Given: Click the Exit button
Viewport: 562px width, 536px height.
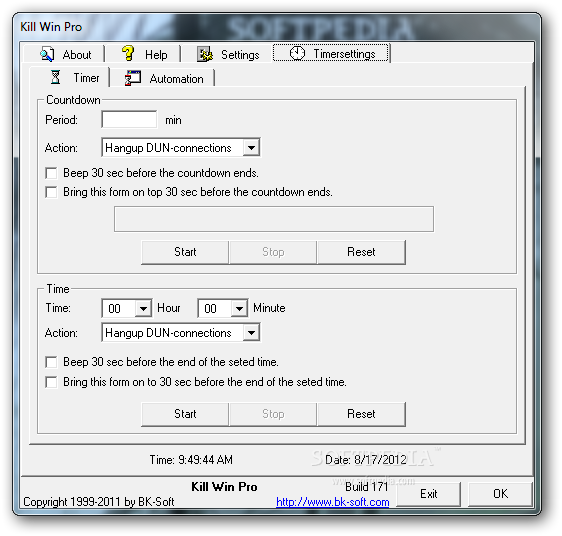Looking at the screenshot, I should tap(428, 494).
